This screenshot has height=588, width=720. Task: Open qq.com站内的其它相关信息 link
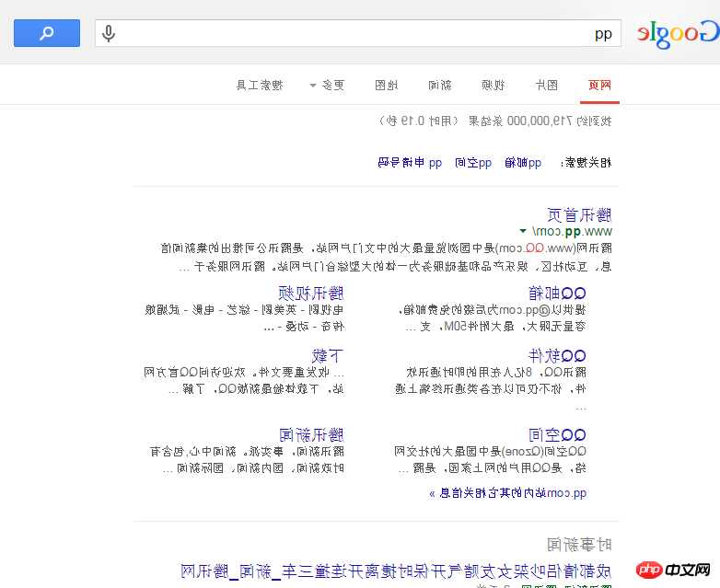(507, 493)
